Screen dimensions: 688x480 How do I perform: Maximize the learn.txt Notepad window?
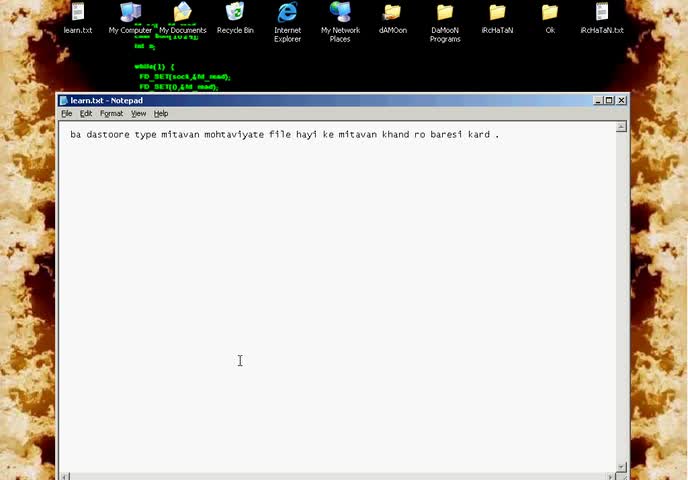[609, 100]
